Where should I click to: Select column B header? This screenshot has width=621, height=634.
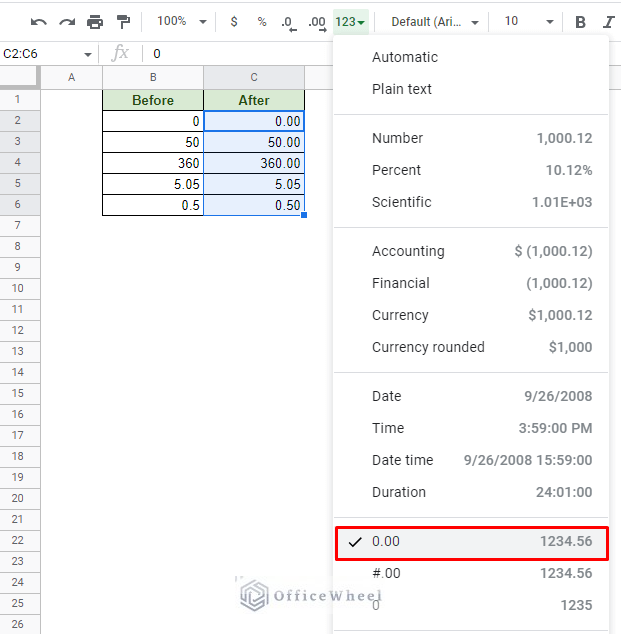tap(153, 77)
